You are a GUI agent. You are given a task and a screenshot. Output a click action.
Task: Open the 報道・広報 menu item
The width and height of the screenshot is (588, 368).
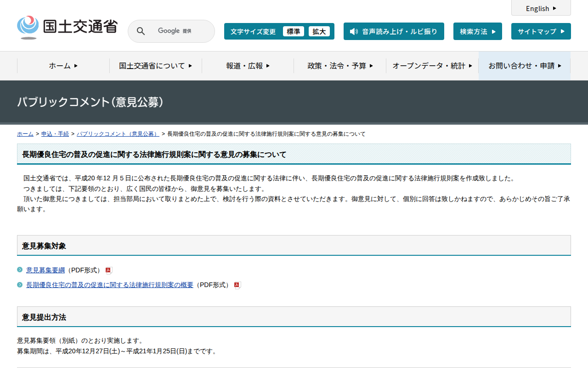click(x=248, y=66)
